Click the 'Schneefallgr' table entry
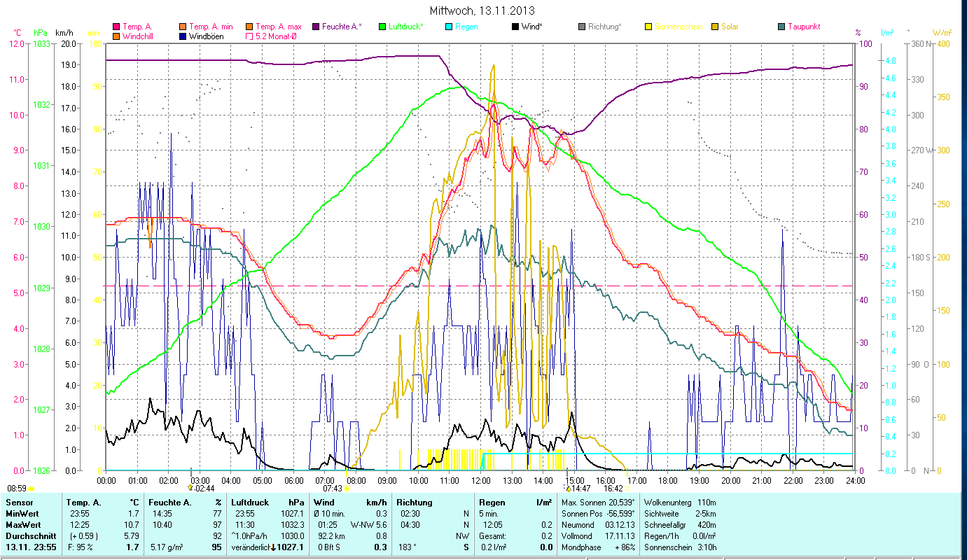 click(665, 525)
